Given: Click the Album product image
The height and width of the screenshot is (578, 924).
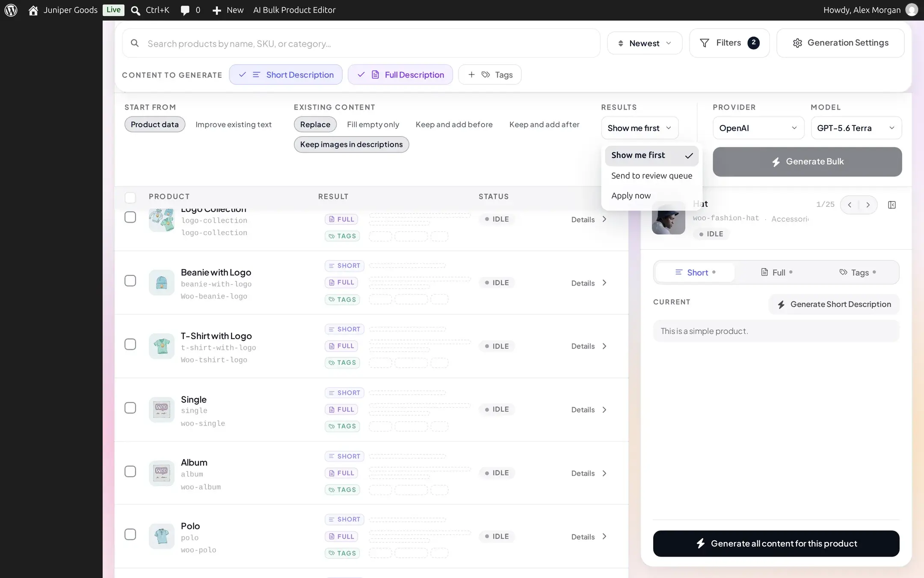Looking at the screenshot, I should [x=162, y=473].
